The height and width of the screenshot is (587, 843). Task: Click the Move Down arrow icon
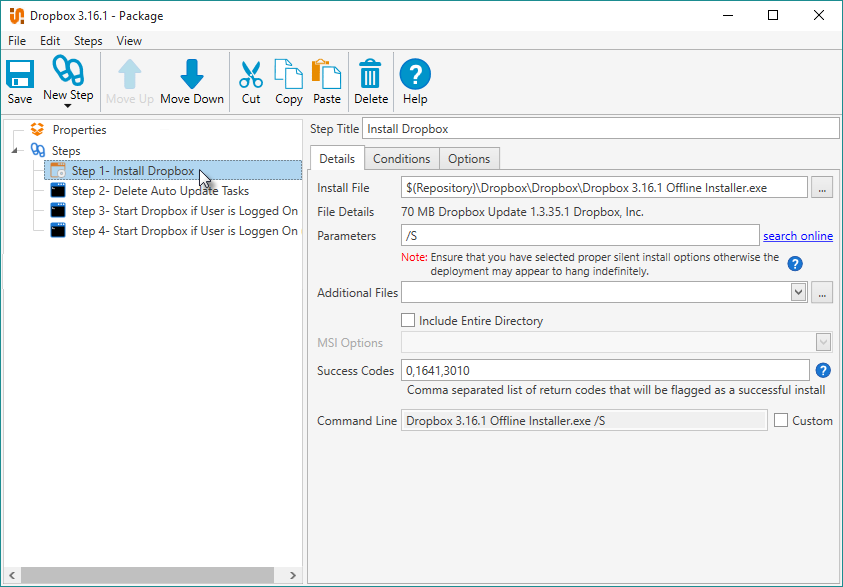pos(192,74)
